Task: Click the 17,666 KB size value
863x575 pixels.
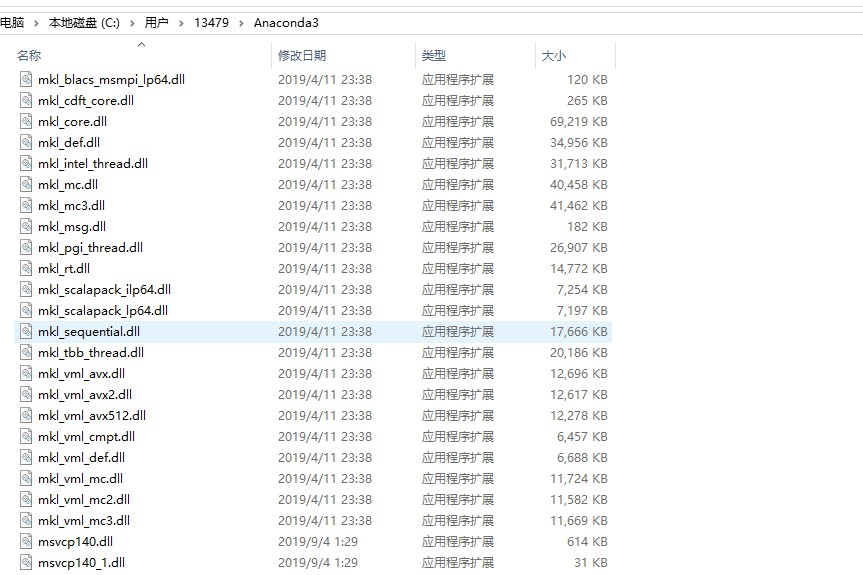Action: [x=578, y=332]
